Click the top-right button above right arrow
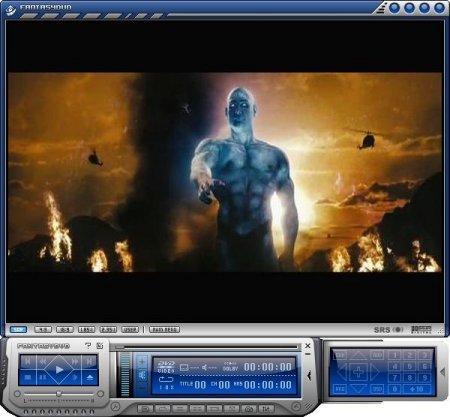This screenshot has width=450, height=417. click(x=377, y=355)
